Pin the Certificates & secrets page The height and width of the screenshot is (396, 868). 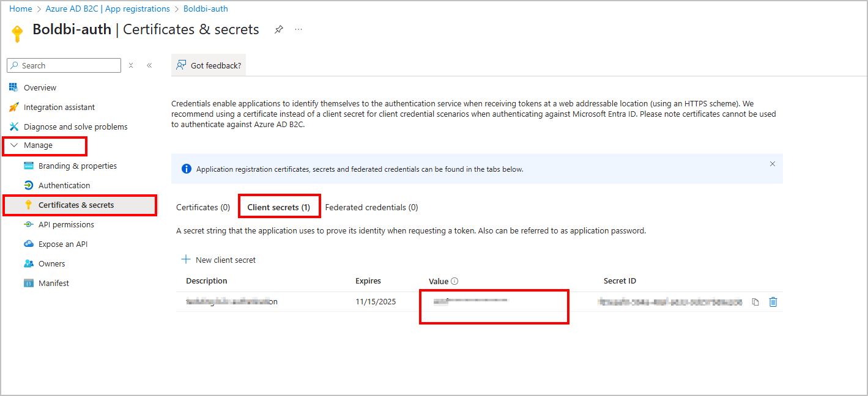pos(278,29)
